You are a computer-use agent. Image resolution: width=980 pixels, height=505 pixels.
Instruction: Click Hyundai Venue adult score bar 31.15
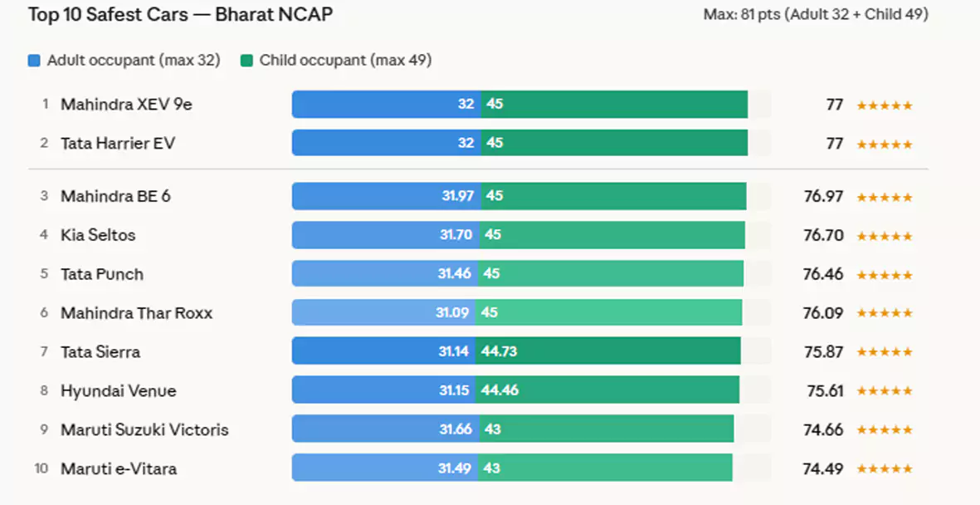(385, 390)
